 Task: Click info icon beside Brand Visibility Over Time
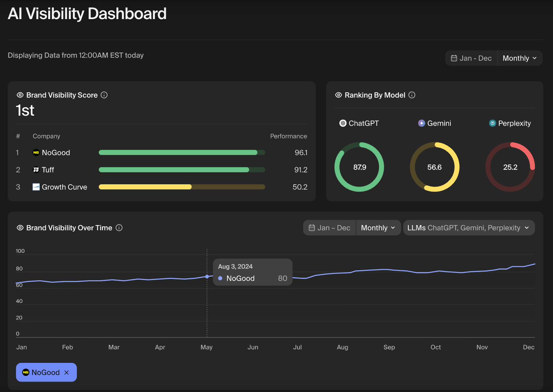coord(119,228)
